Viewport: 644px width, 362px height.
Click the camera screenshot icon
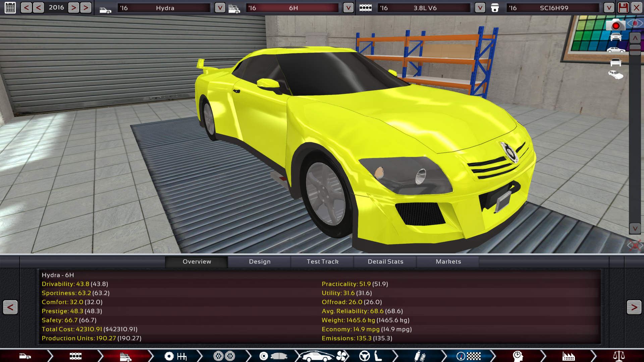pos(615,25)
